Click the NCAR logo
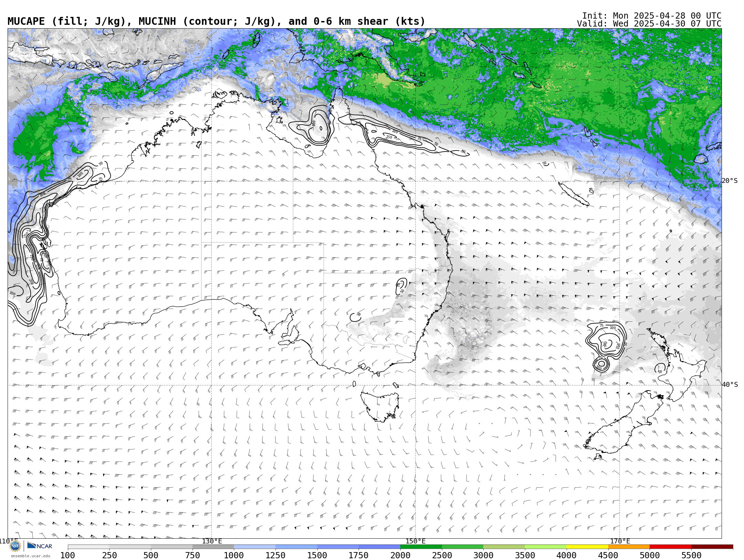Viewport: 744px width, 560px height. pyautogui.click(x=40, y=546)
